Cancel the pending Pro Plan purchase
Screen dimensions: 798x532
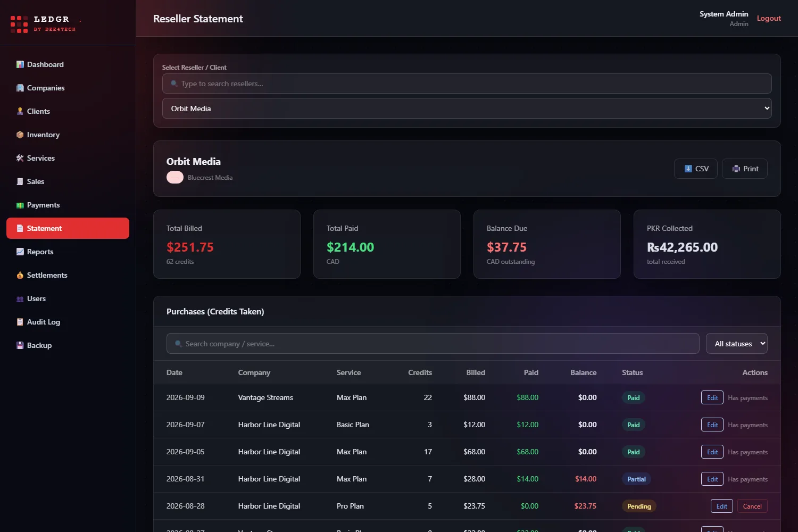pyautogui.click(x=752, y=506)
